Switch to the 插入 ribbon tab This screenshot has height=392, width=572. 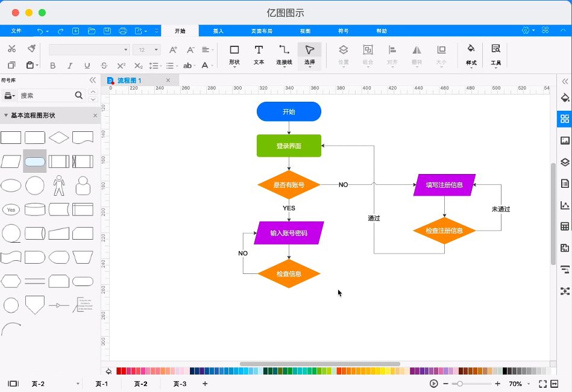click(218, 31)
